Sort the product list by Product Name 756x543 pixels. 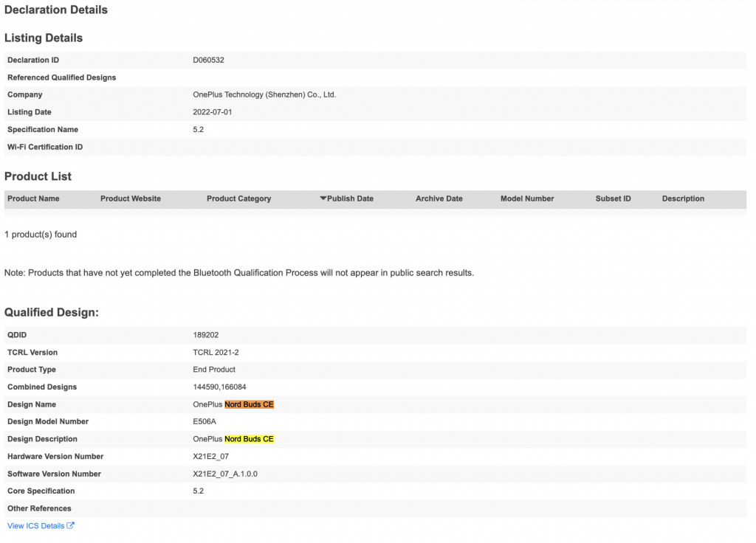(x=33, y=198)
